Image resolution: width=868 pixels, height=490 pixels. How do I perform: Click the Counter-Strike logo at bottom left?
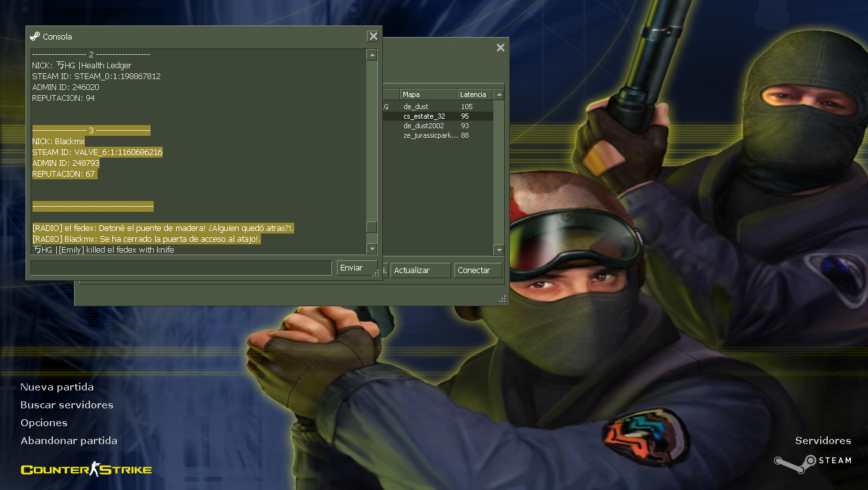click(x=86, y=470)
